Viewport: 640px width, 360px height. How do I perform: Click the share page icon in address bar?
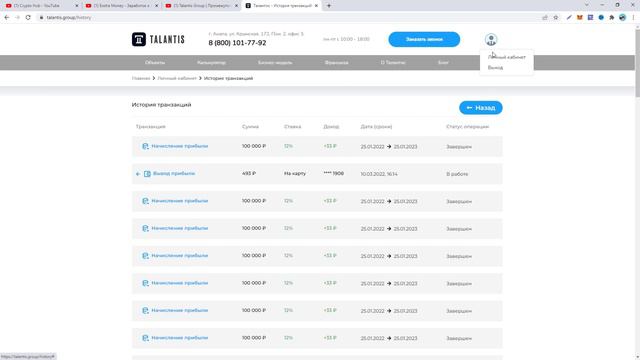[x=545, y=18]
